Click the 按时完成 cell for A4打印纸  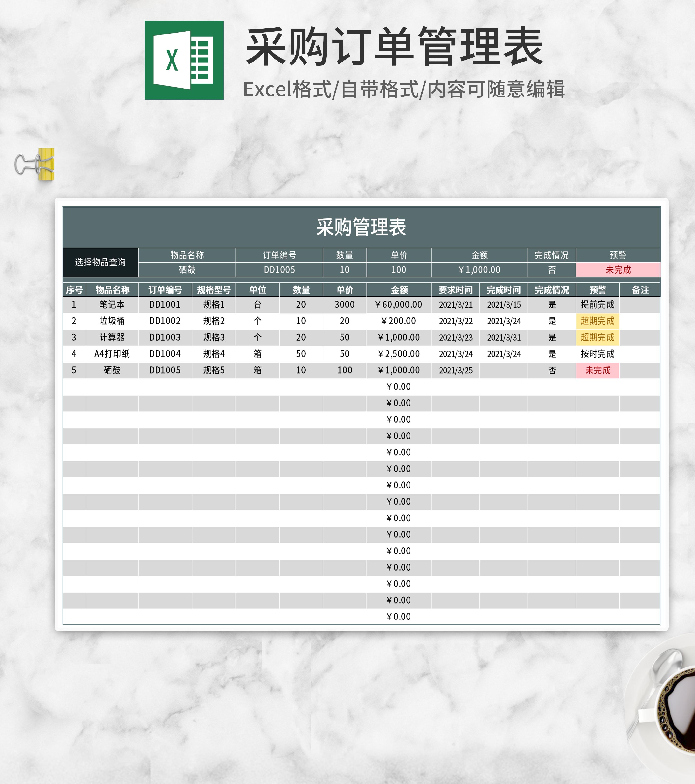[x=598, y=354]
